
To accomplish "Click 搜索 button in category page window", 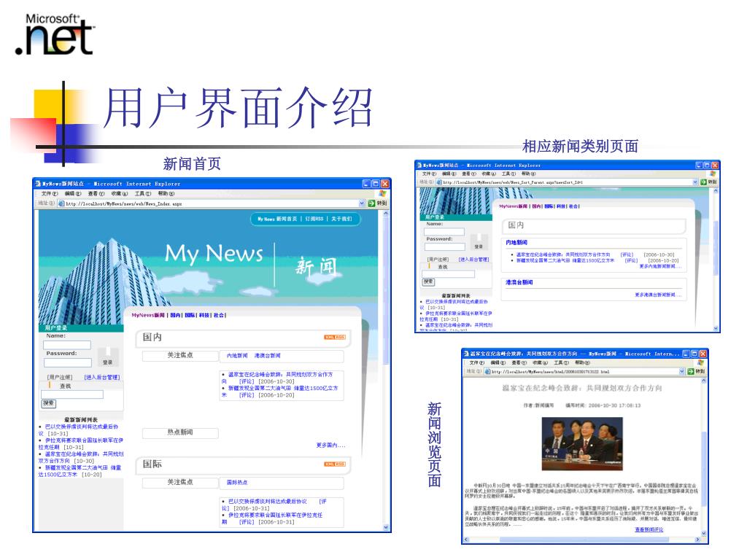I will (x=428, y=282).
